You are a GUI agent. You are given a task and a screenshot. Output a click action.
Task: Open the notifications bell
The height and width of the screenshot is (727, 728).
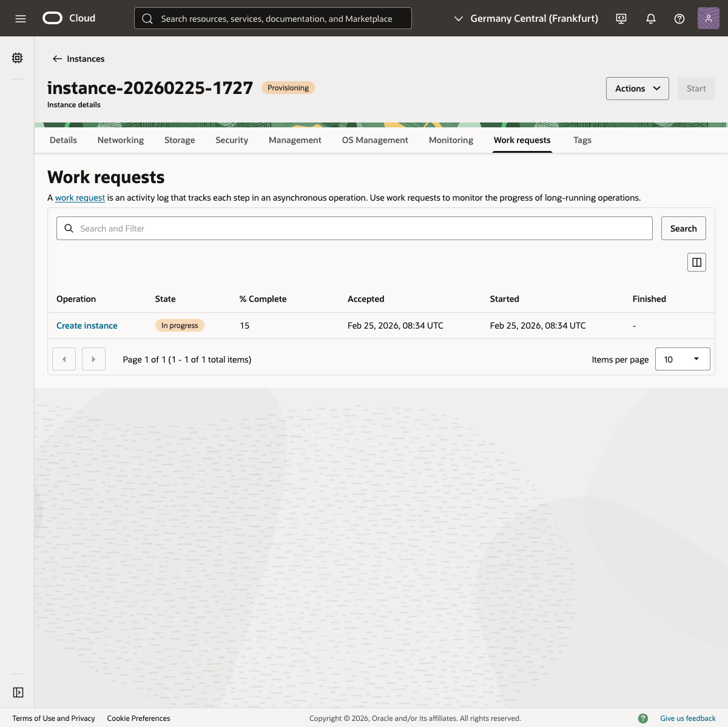click(650, 19)
